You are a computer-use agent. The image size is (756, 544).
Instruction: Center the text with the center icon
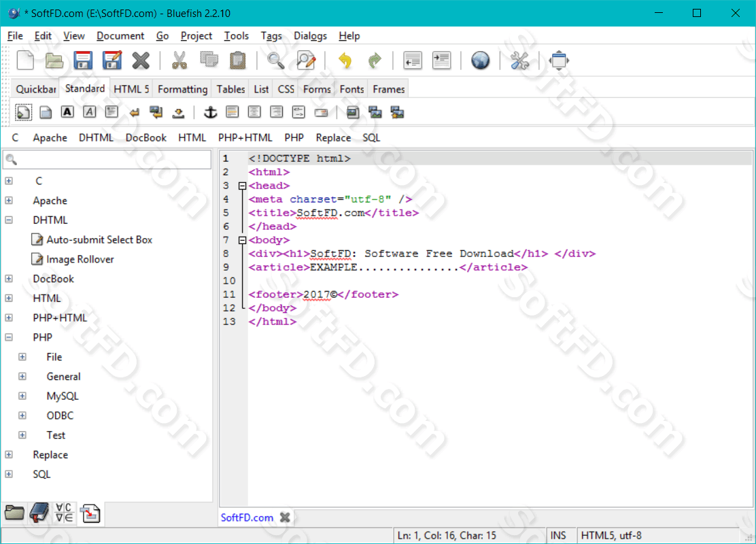click(x=254, y=112)
